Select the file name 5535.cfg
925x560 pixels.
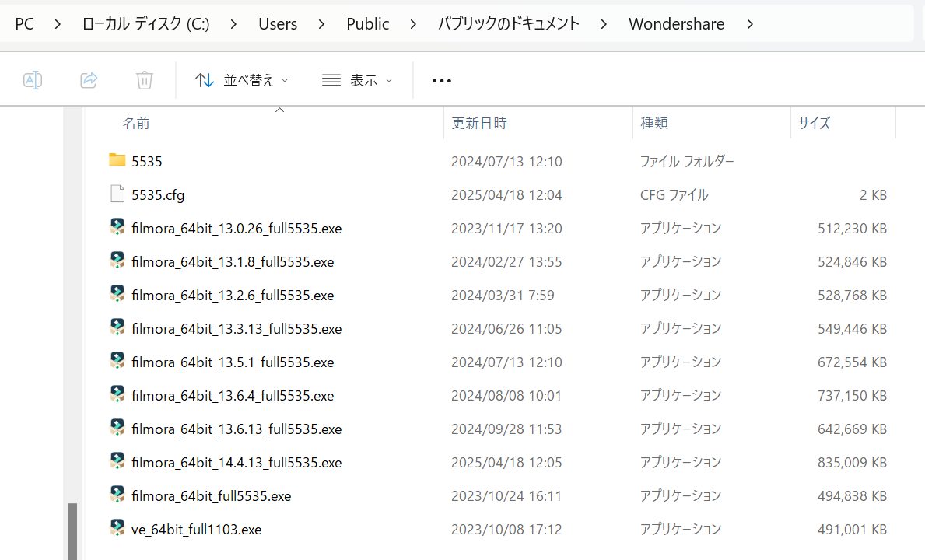pos(158,195)
